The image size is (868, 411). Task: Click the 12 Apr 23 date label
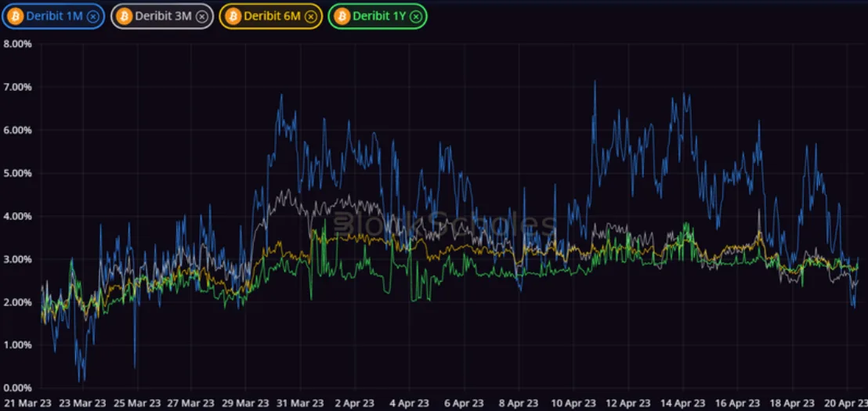point(628,402)
